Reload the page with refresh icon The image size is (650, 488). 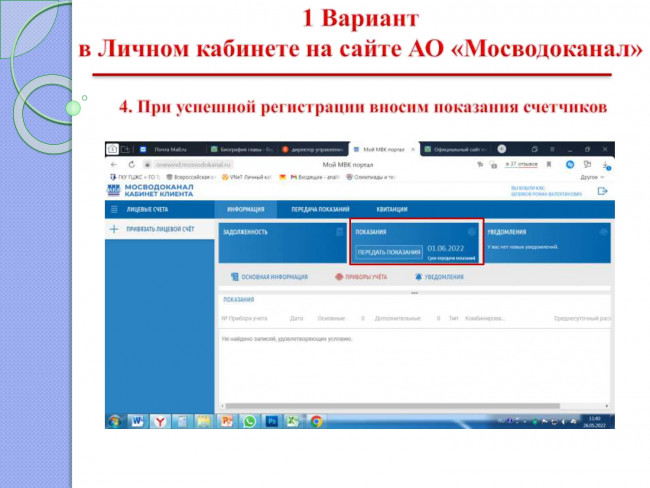(x=132, y=165)
